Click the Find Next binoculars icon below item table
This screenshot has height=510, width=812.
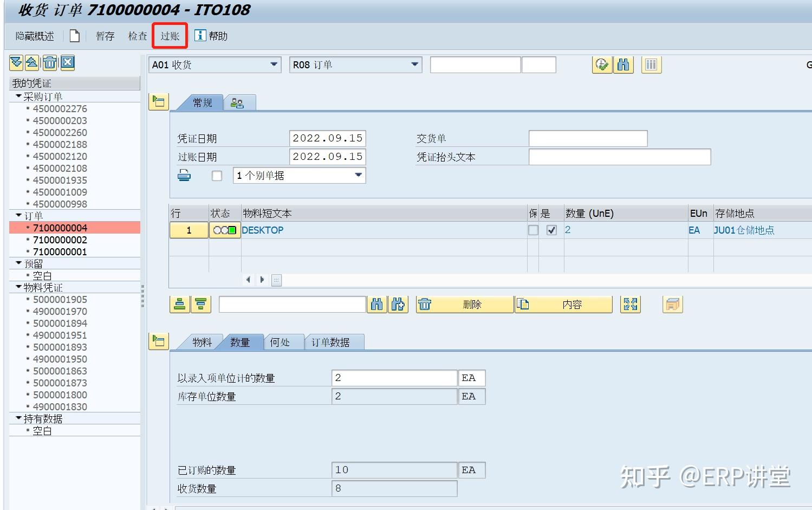tap(399, 304)
